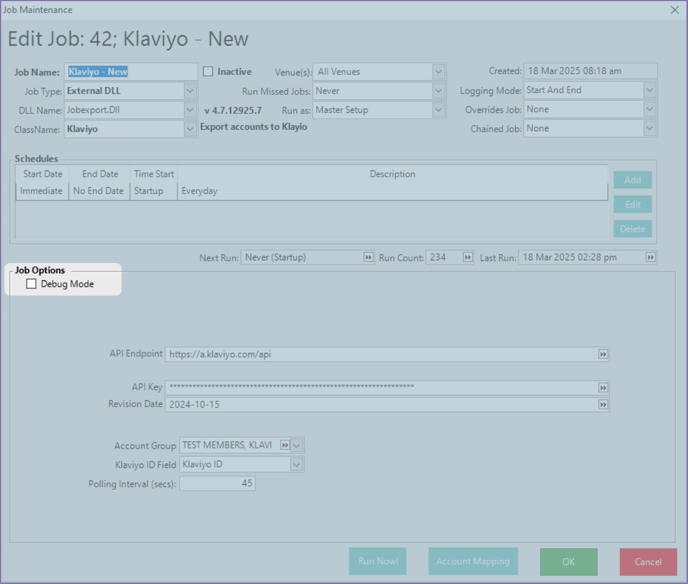Image resolution: width=688 pixels, height=584 pixels.
Task: Enable the Debug Mode checkbox
Action: point(32,284)
